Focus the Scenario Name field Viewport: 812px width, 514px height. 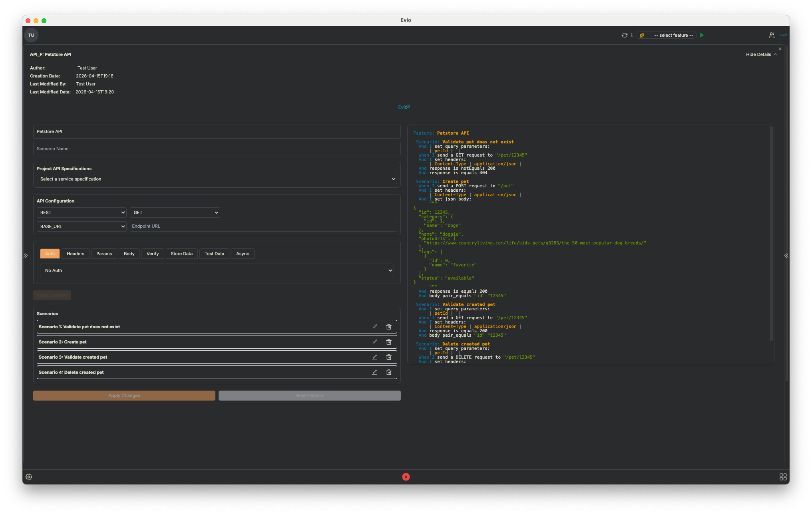click(x=217, y=149)
